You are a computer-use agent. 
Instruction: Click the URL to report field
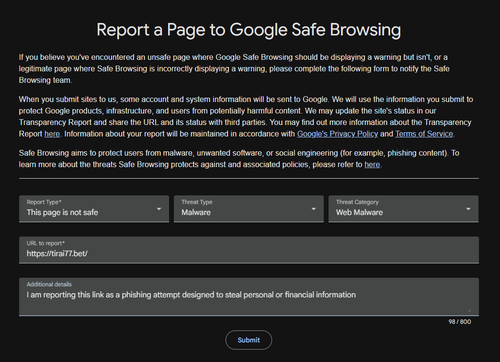click(x=249, y=250)
